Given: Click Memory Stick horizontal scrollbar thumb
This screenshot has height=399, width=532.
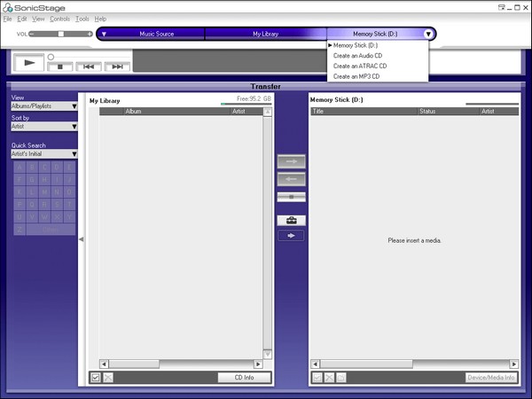Looking at the screenshot, I should tap(366, 364).
